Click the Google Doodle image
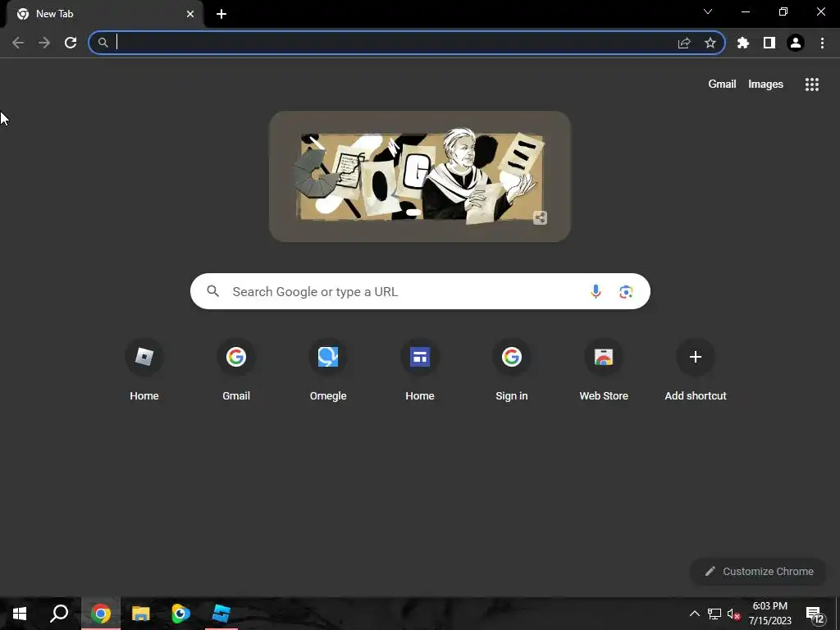 point(420,176)
